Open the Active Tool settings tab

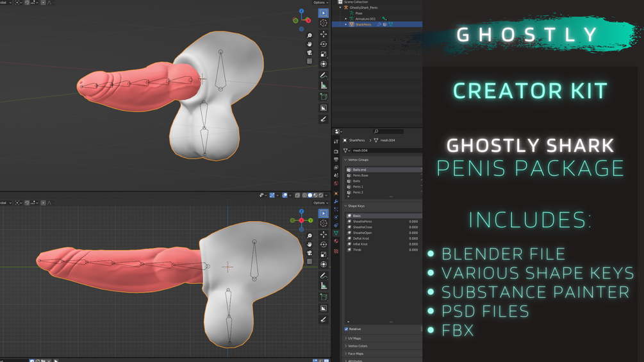click(x=336, y=142)
